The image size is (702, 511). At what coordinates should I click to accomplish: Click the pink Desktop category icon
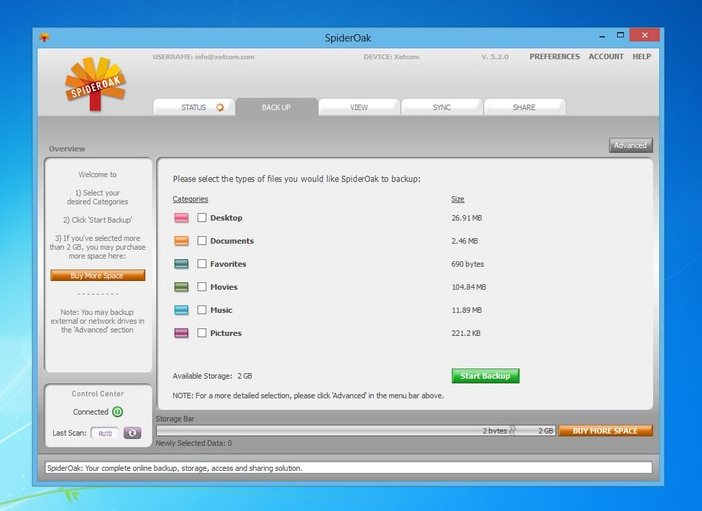click(x=181, y=218)
